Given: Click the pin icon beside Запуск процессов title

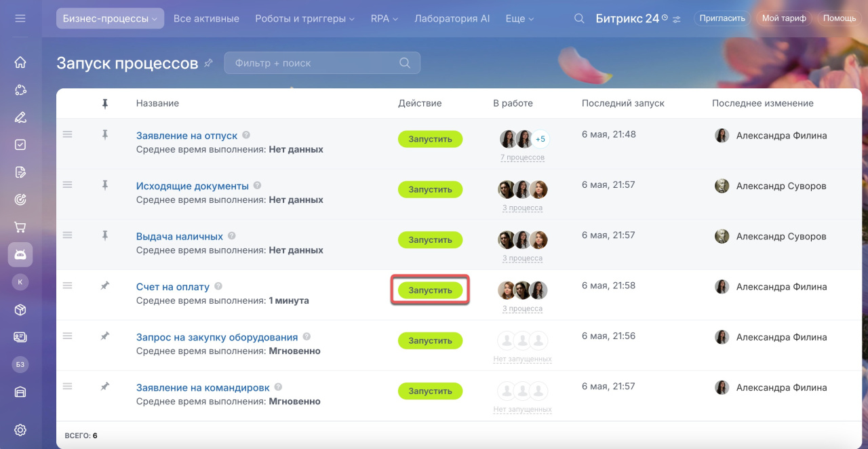Looking at the screenshot, I should [x=208, y=63].
